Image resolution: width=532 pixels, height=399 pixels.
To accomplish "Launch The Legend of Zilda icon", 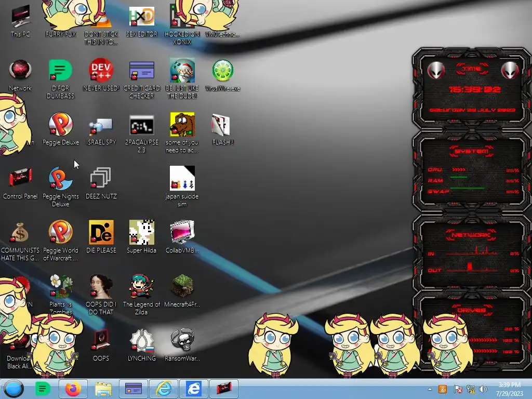I will pyautogui.click(x=141, y=295).
